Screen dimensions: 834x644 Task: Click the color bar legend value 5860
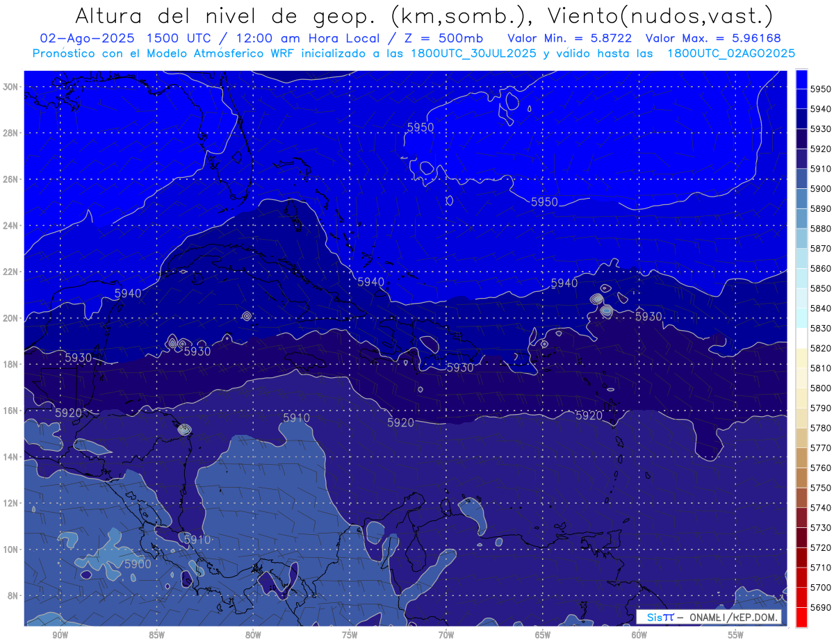[x=821, y=269]
